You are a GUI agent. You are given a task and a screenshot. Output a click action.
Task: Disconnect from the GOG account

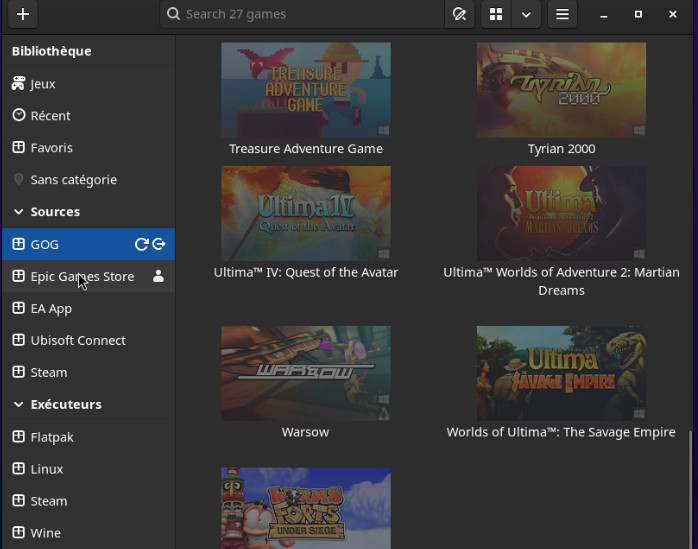159,244
